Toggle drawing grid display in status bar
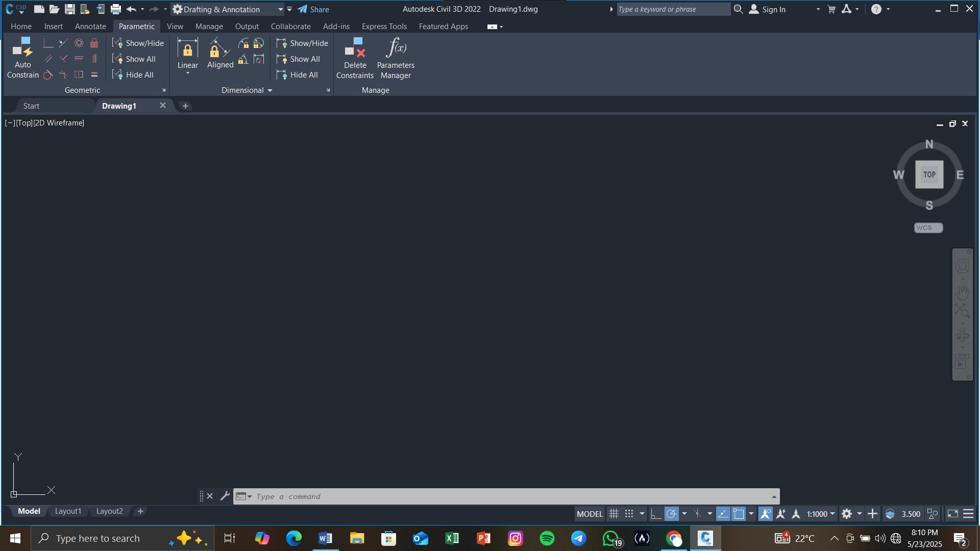The width and height of the screenshot is (980, 551). coord(614,514)
